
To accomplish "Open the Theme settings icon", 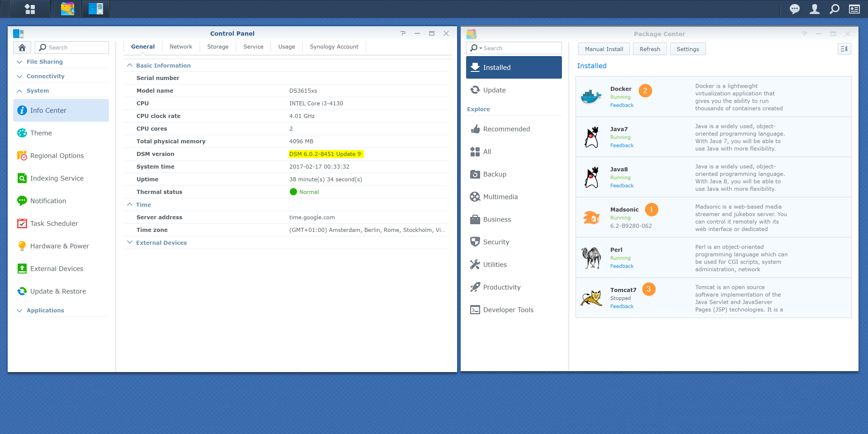I will [22, 133].
